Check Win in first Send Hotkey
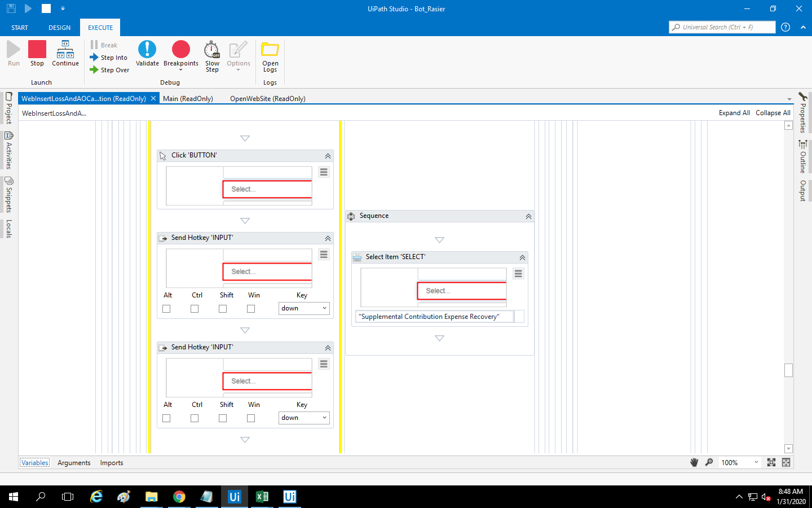Image resolution: width=812 pixels, height=508 pixels. pyautogui.click(x=251, y=309)
